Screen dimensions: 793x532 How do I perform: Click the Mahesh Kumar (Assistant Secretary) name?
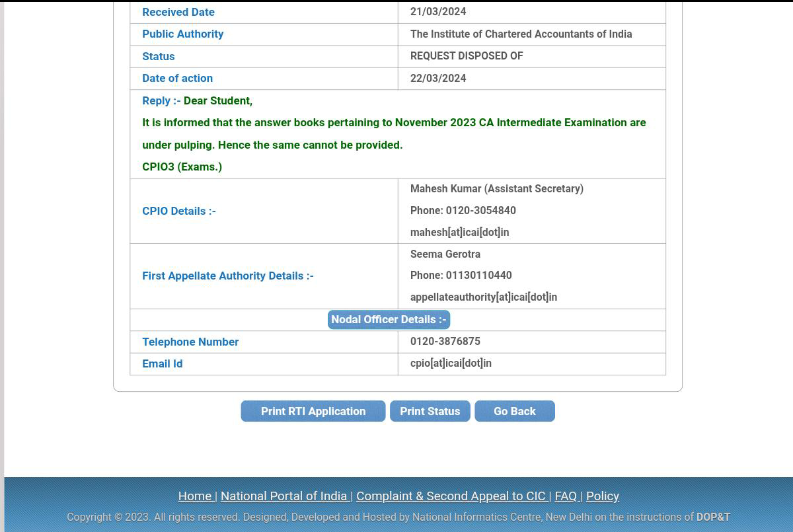point(496,188)
